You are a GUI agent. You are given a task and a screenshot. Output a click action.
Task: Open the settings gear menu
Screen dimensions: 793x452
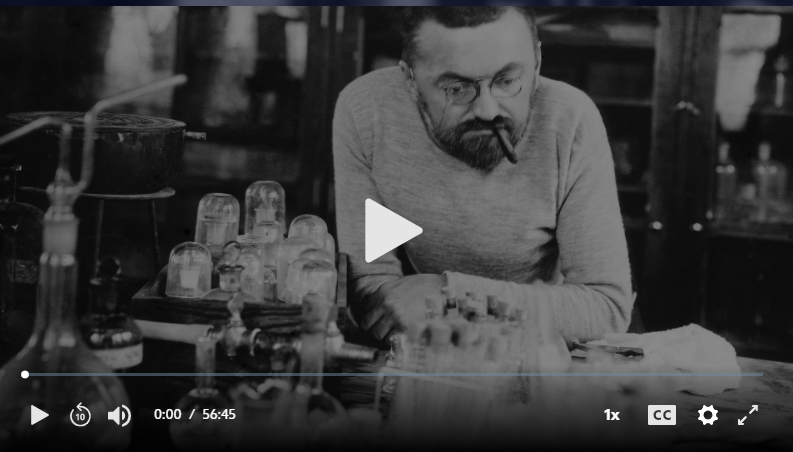tap(708, 415)
